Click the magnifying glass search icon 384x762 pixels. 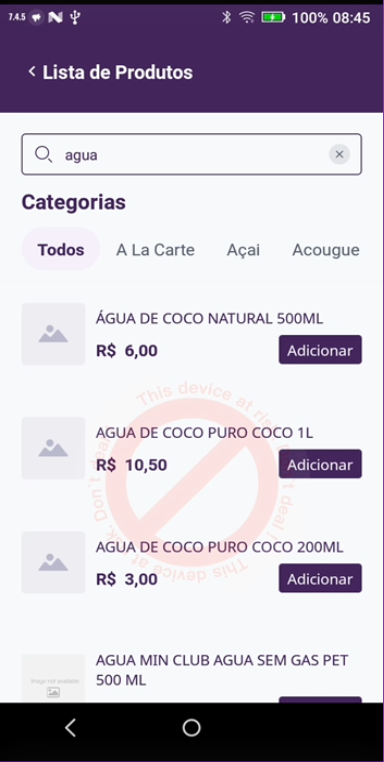[43, 155]
